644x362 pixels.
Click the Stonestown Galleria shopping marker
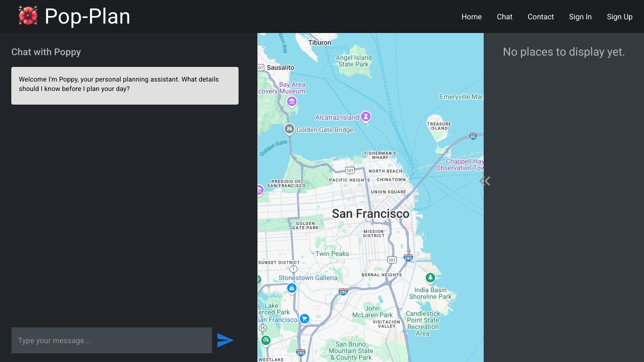pos(292,288)
